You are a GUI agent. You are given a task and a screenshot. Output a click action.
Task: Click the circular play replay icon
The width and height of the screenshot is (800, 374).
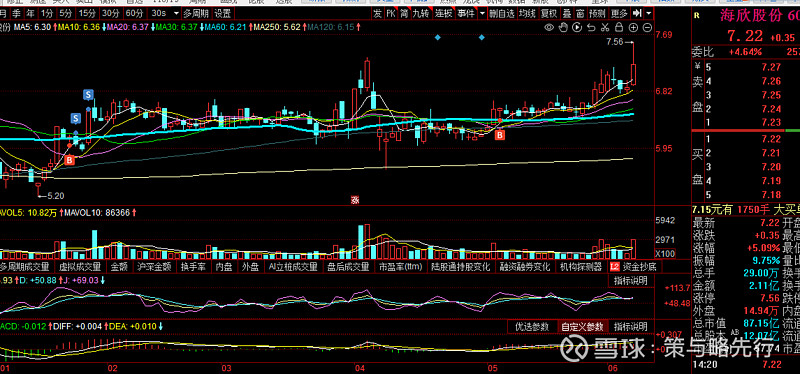577,27
